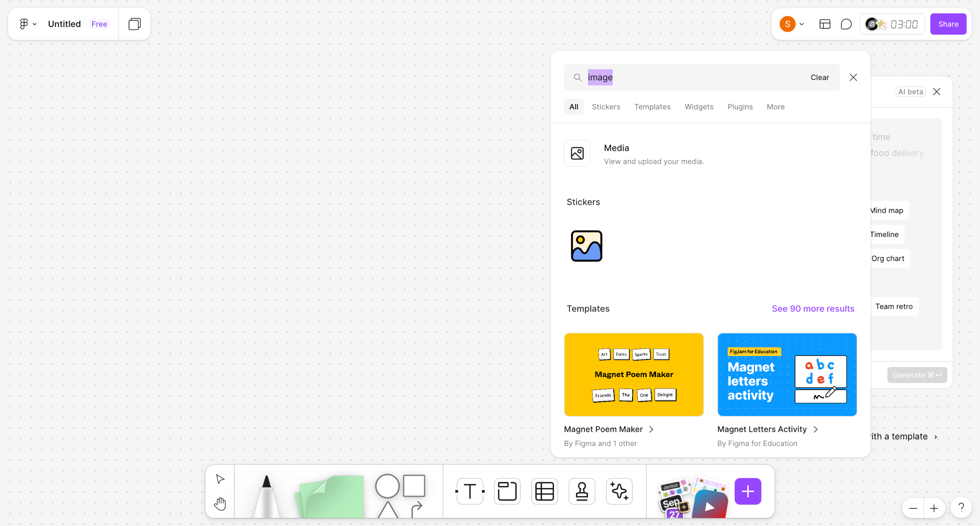Clear the search field text
The width and height of the screenshot is (980, 526).
click(x=820, y=77)
